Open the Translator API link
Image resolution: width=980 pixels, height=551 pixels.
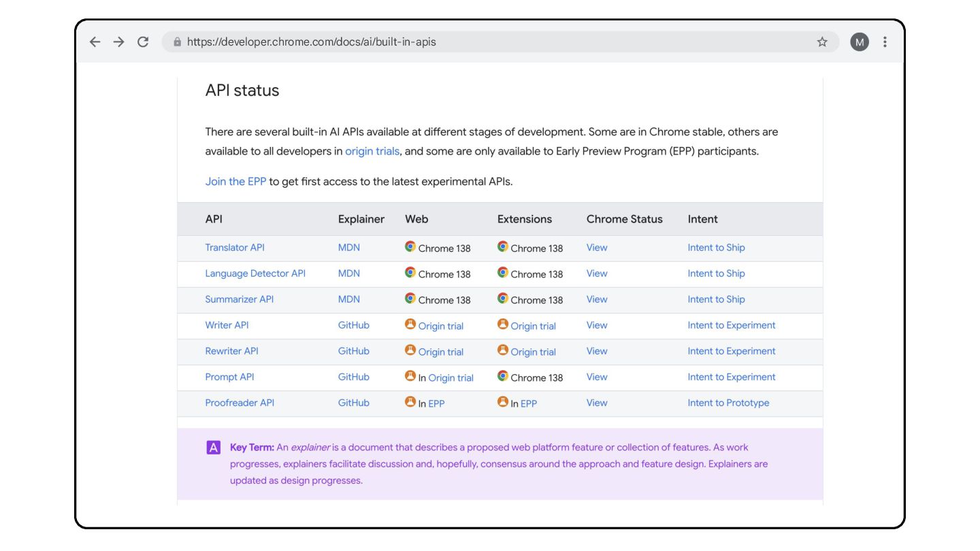tap(235, 248)
